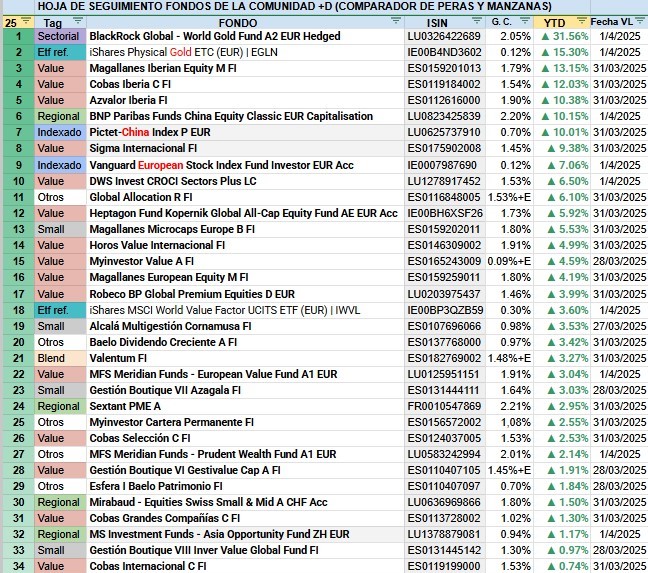Click ISIN IE00BP3QZB59 cell
Viewport: 648px width, 573px height.
click(x=445, y=310)
